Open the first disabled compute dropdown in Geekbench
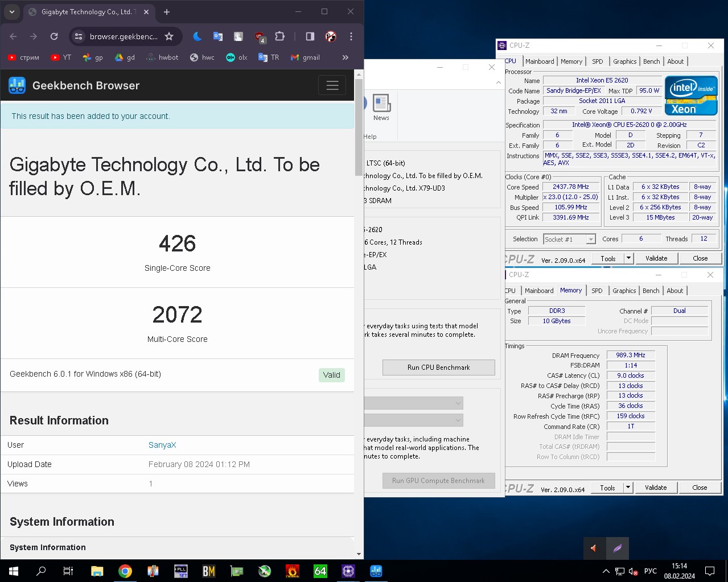Image resolution: width=728 pixels, height=582 pixels. click(414, 403)
